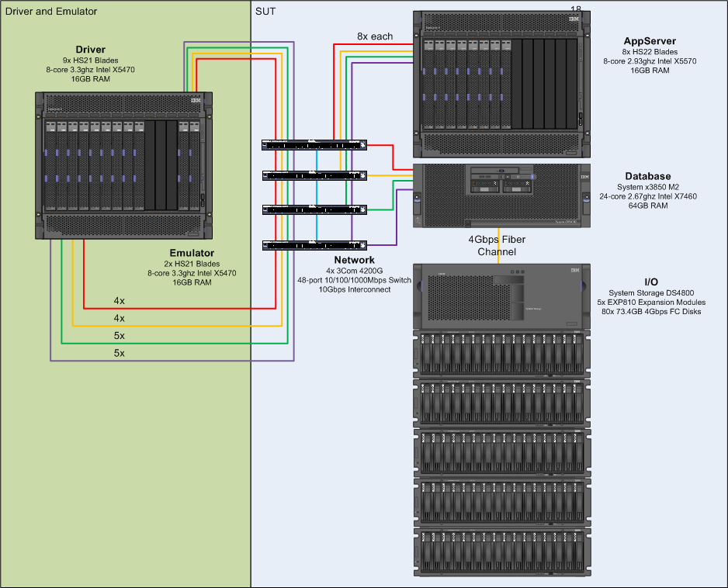728x588 pixels.
Task: Click the "5x" label on purple line
Action: click(x=119, y=353)
